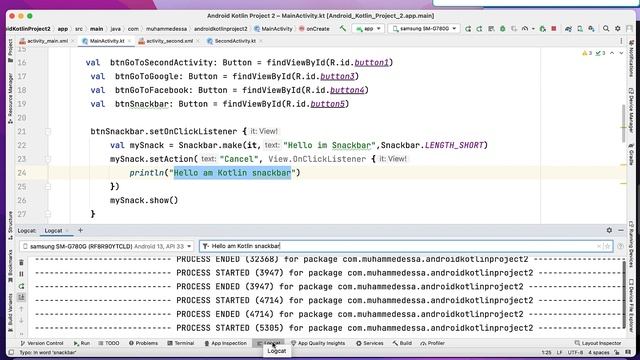
Task: Open the right-side Device Manager panel
Action: [631, 110]
